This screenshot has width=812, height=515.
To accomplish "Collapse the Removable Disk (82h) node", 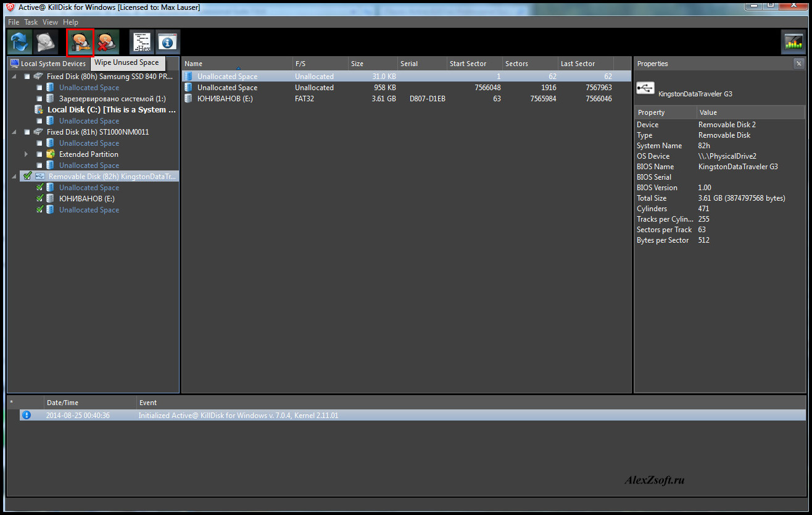I will pyautogui.click(x=14, y=177).
